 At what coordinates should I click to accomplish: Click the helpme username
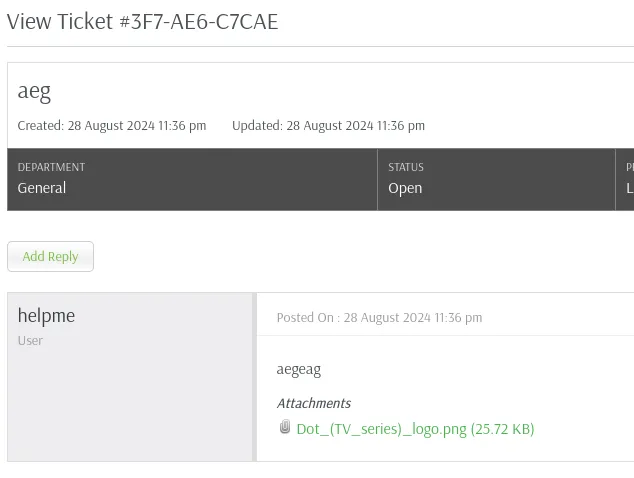pyautogui.click(x=46, y=315)
